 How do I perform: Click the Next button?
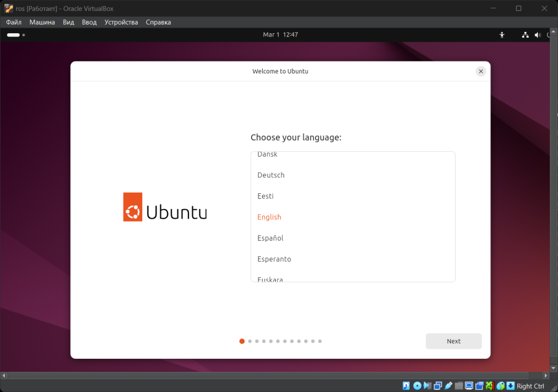[454, 341]
